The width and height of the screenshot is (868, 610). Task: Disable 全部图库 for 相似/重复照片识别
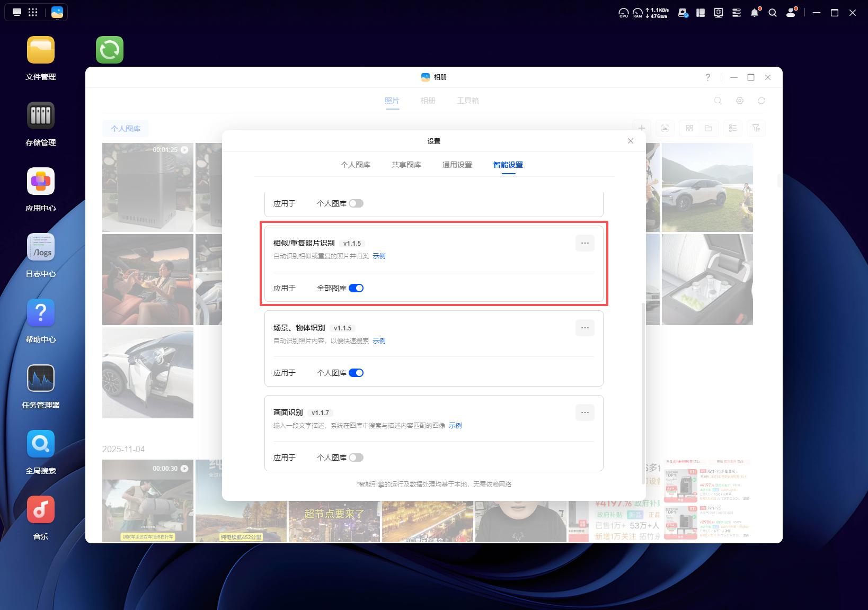pyautogui.click(x=356, y=288)
